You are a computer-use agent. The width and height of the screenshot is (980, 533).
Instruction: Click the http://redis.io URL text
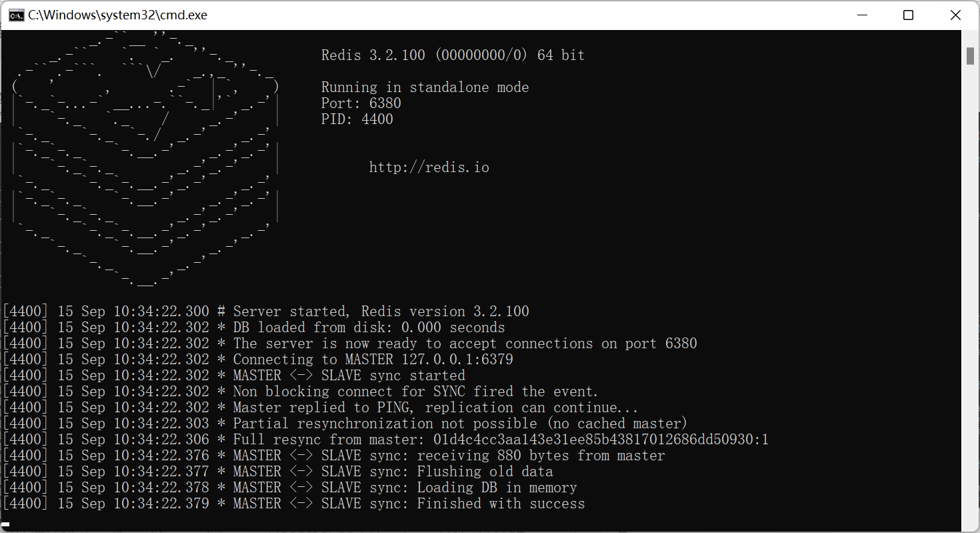[x=429, y=167]
